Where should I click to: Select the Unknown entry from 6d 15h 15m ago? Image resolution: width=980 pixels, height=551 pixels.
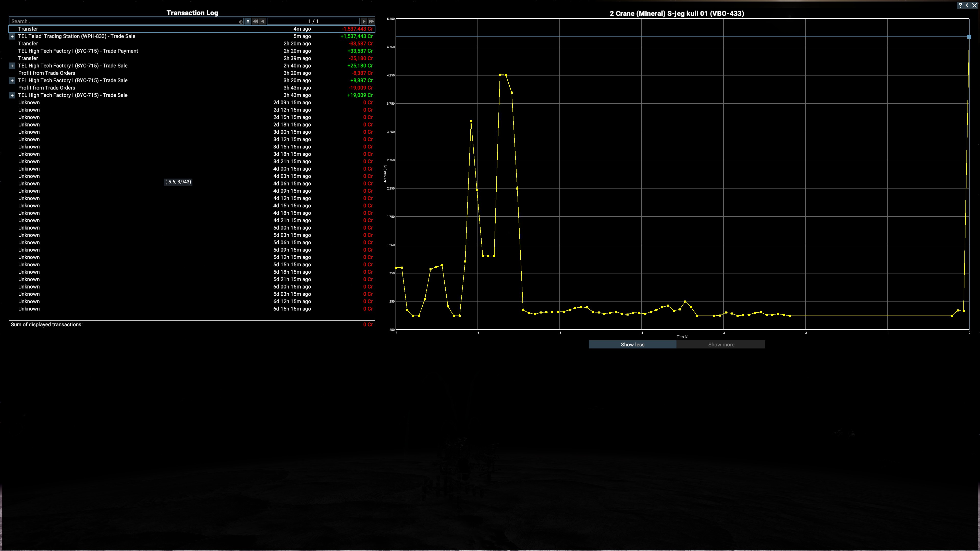pos(192,309)
